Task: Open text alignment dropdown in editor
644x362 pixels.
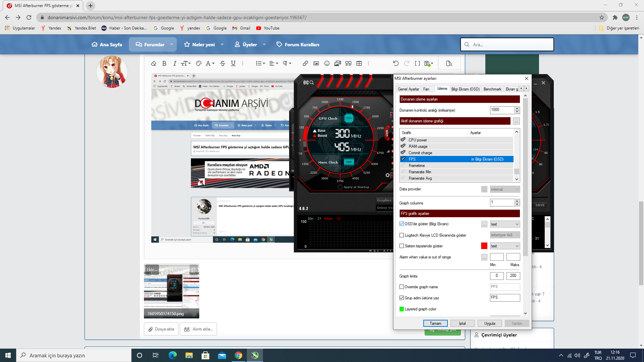Action: click(274, 63)
